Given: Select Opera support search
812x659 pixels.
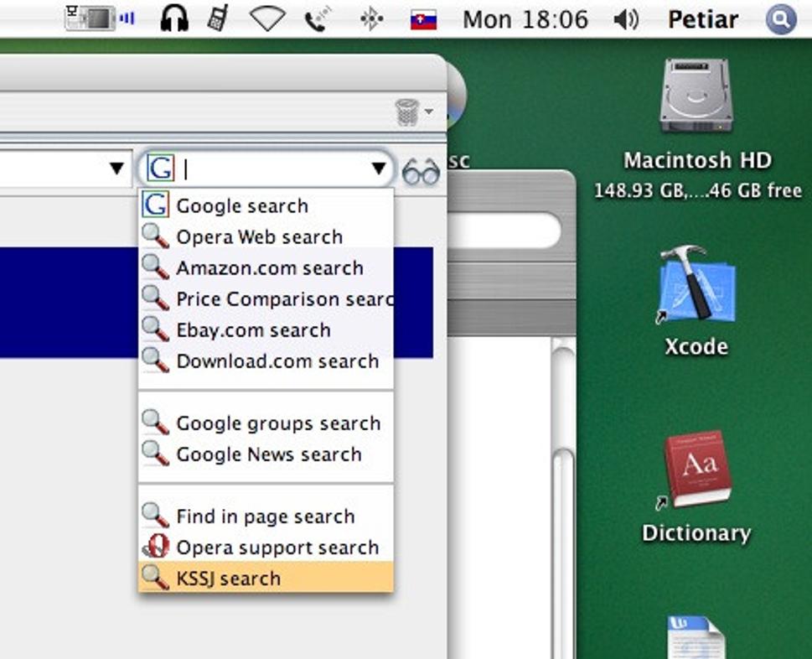Looking at the screenshot, I should pyautogui.click(x=266, y=547).
